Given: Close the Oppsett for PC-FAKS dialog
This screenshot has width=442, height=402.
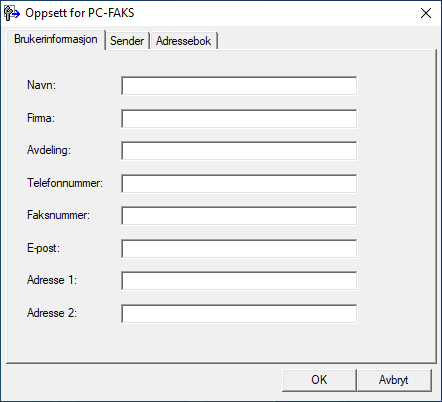Looking at the screenshot, I should [426, 13].
